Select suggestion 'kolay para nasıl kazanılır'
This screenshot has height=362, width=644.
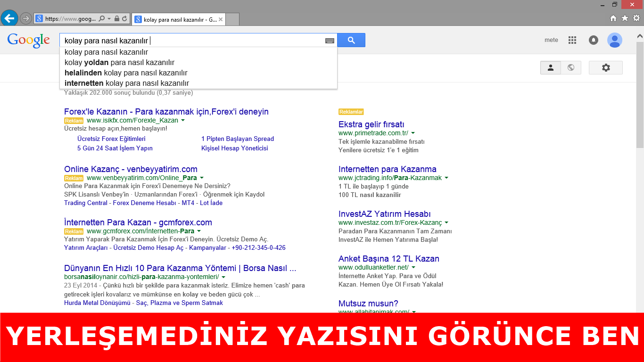198,52
